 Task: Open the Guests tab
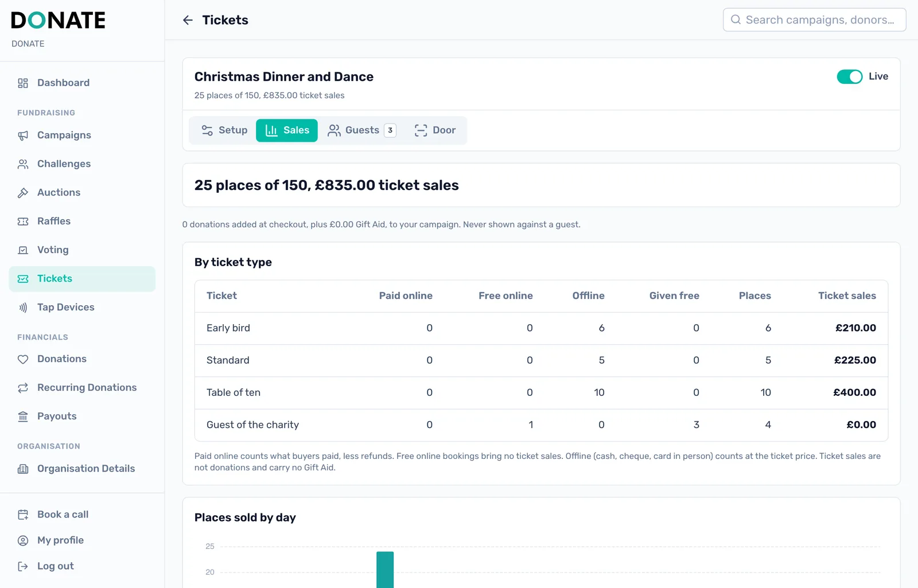coord(361,130)
